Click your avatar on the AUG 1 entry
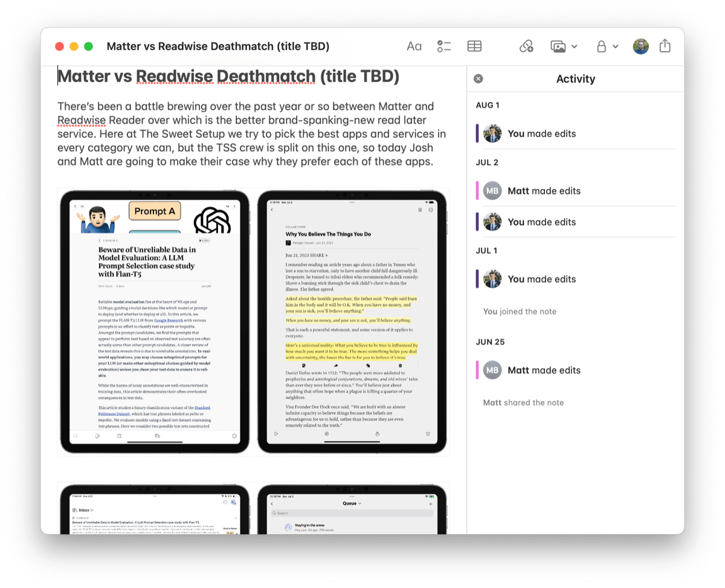Screen dimensions: 725x588 492,134
